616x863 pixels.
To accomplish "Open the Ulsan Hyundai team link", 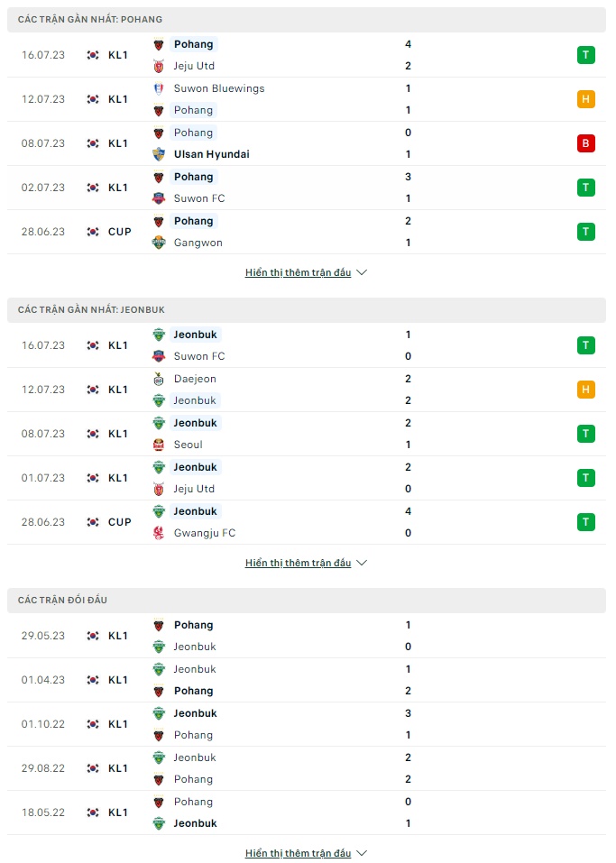I will [211, 154].
